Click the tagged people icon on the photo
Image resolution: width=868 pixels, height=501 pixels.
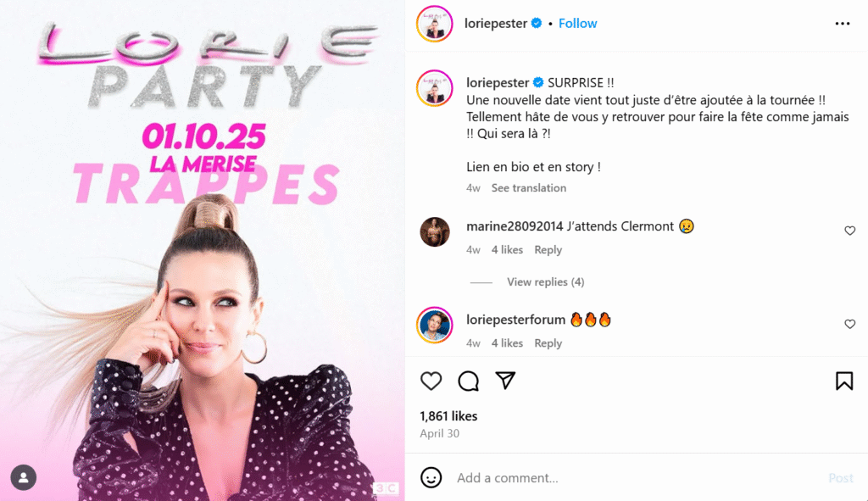coord(23,477)
